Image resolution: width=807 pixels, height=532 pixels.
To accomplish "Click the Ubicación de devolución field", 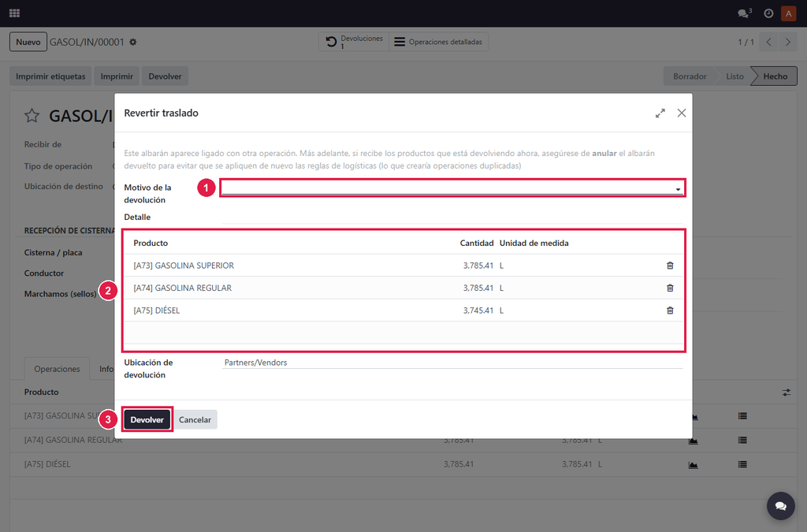I will (452, 363).
